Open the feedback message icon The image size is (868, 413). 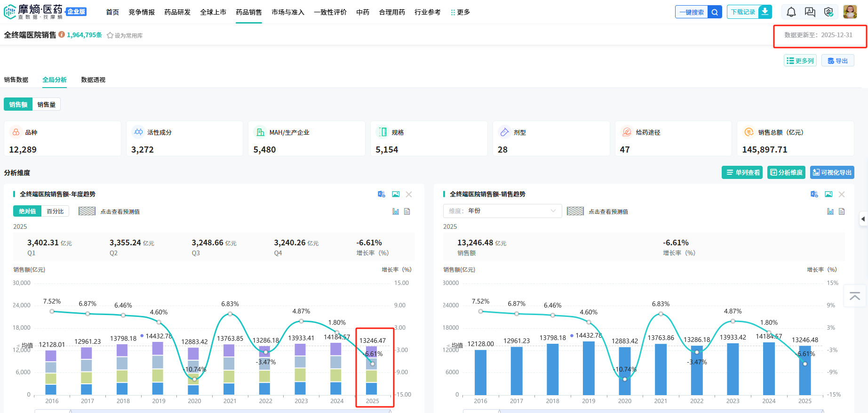(810, 12)
